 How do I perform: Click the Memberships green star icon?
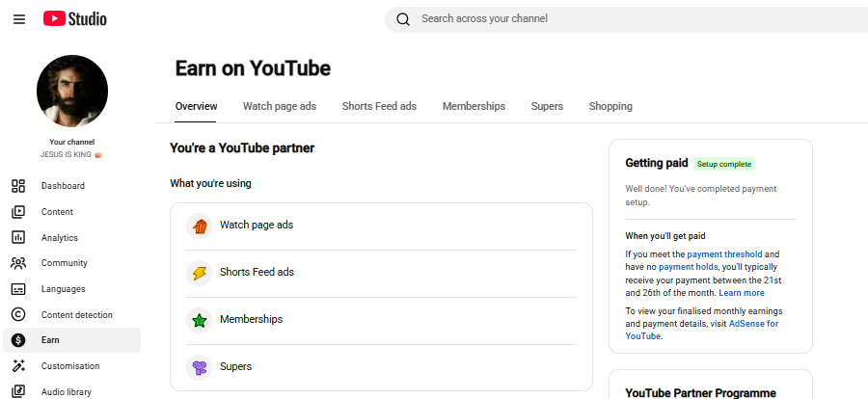[x=200, y=320]
